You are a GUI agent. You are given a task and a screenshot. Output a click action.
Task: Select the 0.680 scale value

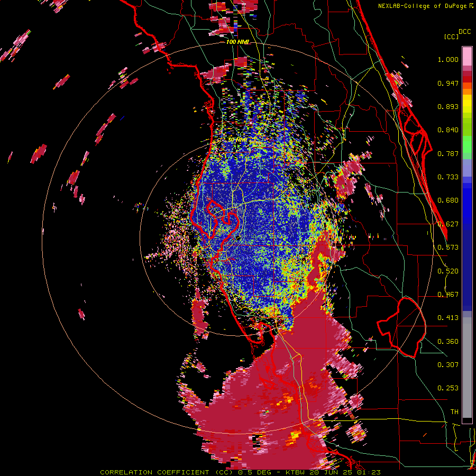[x=448, y=200]
